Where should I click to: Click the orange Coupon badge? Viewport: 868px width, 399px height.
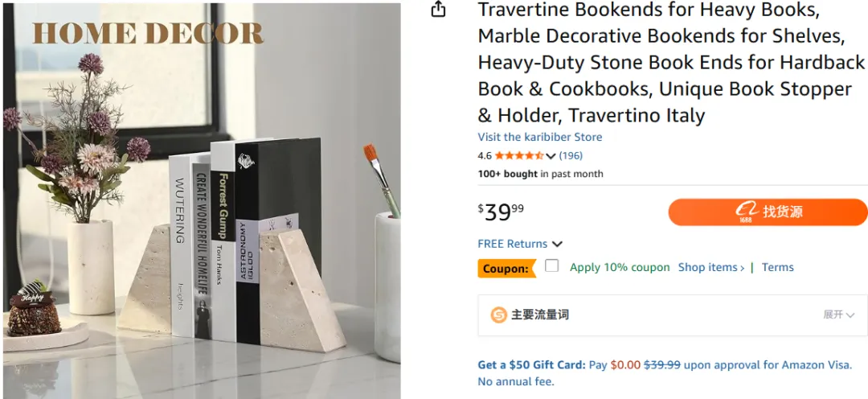point(507,269)
